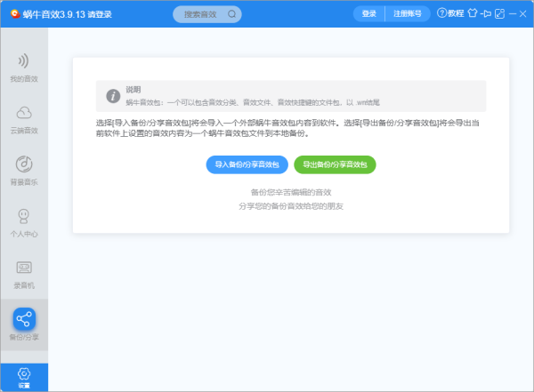
Task: Click the 蜗牛音效 app logo
Action: coord(15,13)
